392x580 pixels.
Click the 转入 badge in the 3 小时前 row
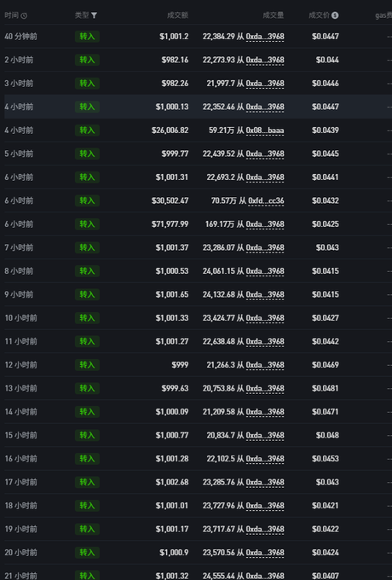tap(87, 84)
